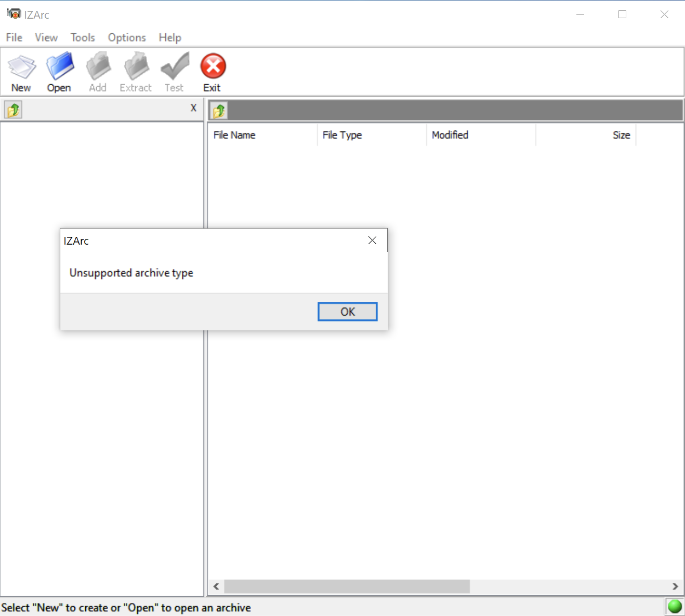Sort by the File Type column header

[x=372, y=135]
